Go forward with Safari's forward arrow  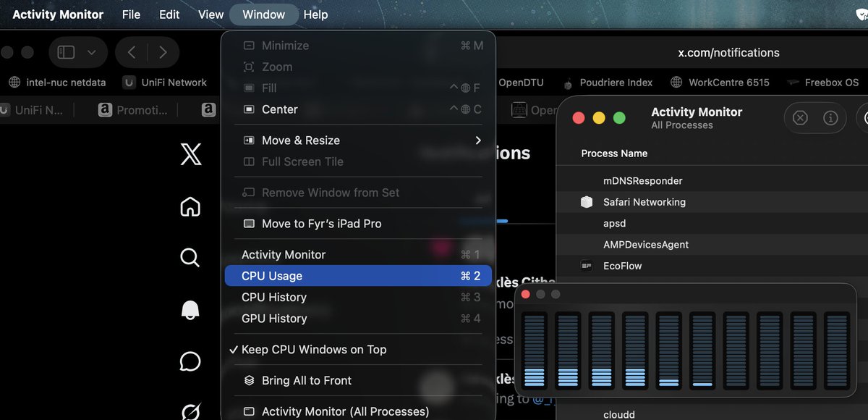point(163,52)
